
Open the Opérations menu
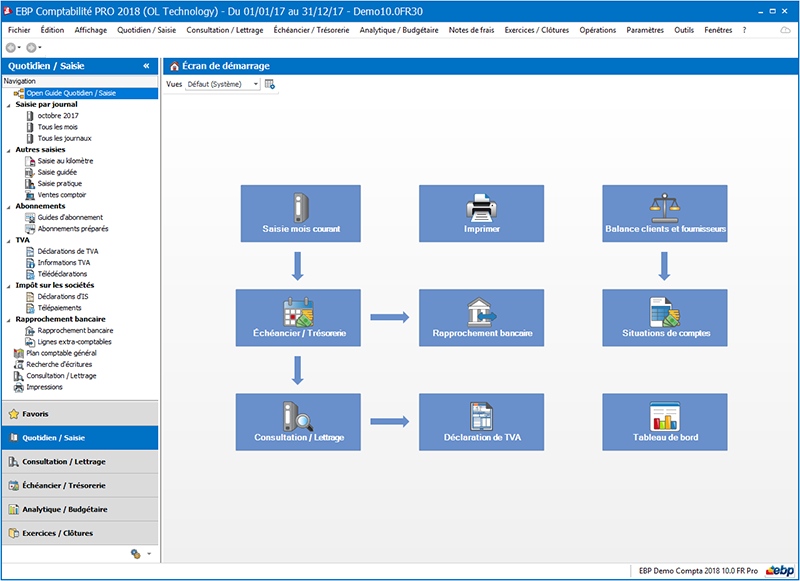(597, 30)
